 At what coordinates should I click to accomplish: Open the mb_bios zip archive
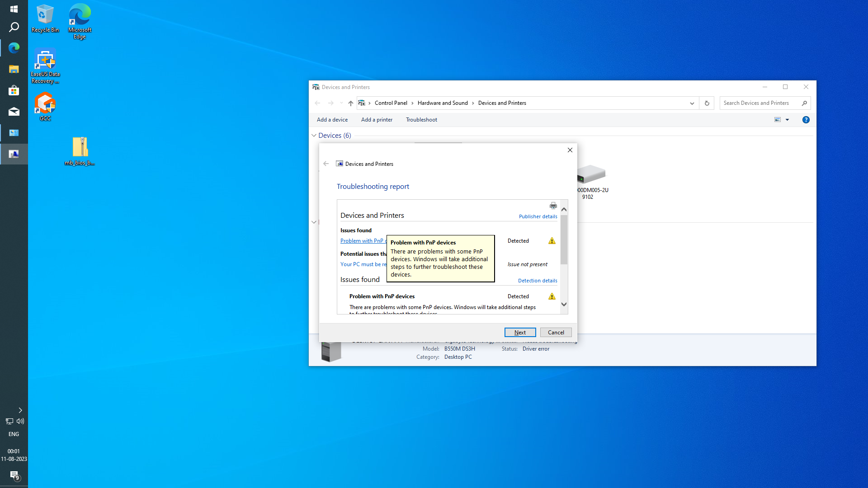80,151
